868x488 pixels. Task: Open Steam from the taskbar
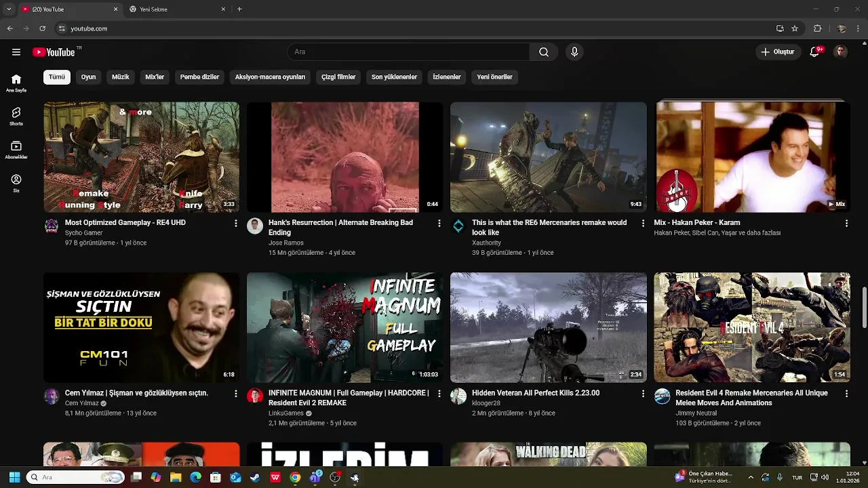tap(255, 478)
